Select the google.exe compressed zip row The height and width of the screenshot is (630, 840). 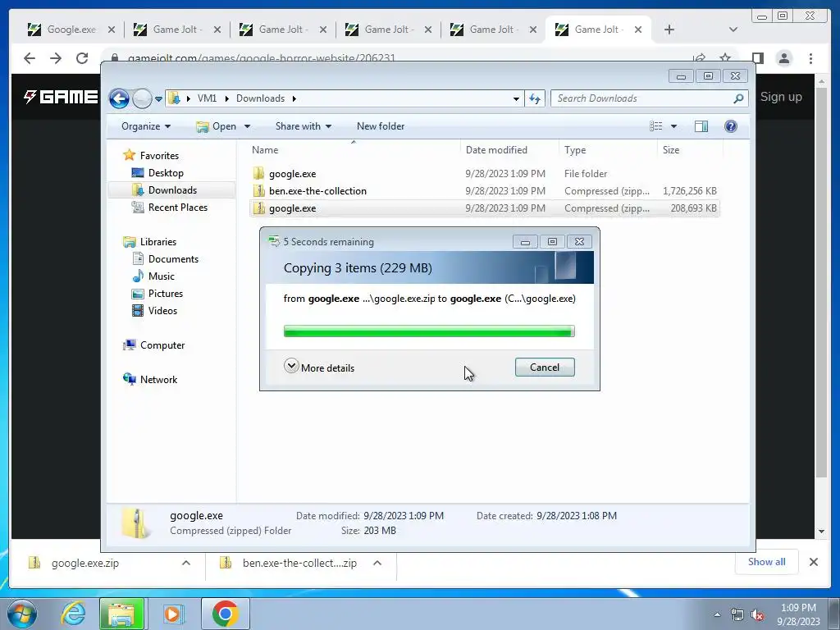(x=484, y=208)
